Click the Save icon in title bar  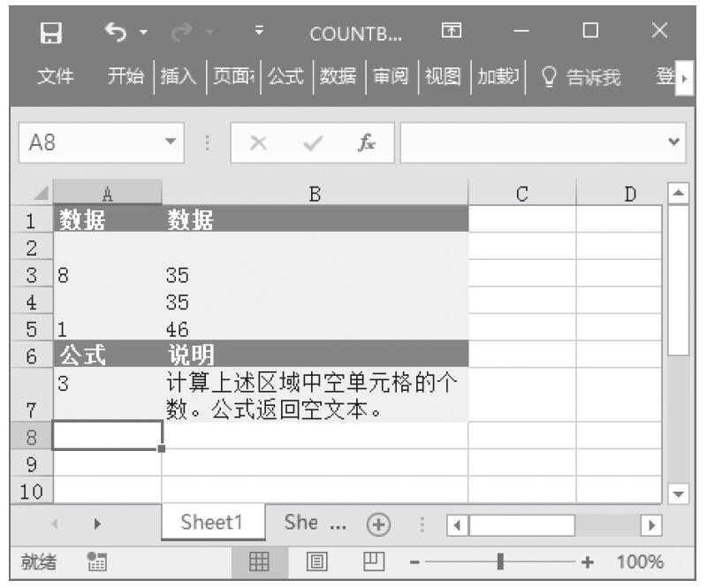tap(53, 34)
